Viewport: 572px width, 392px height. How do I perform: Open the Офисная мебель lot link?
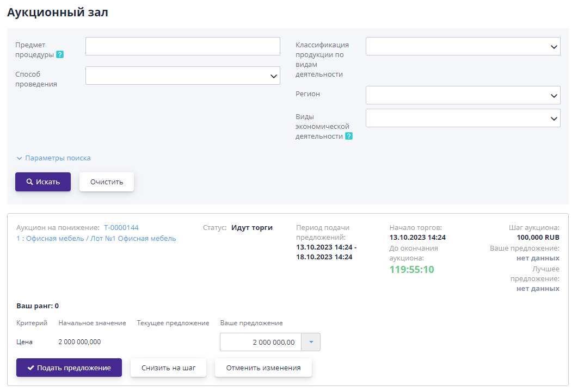(96, 239)
